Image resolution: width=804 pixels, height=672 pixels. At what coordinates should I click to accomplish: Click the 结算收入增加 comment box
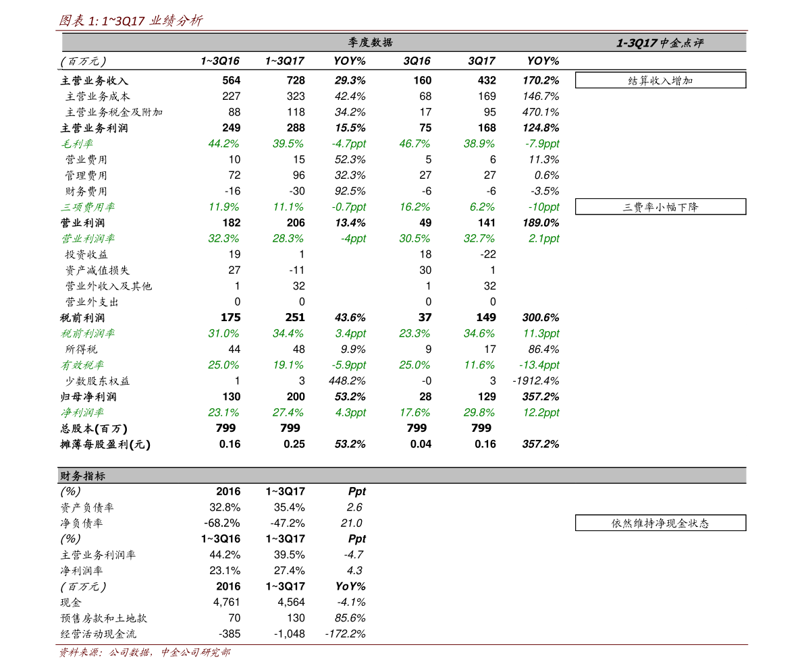pos(660,80)
